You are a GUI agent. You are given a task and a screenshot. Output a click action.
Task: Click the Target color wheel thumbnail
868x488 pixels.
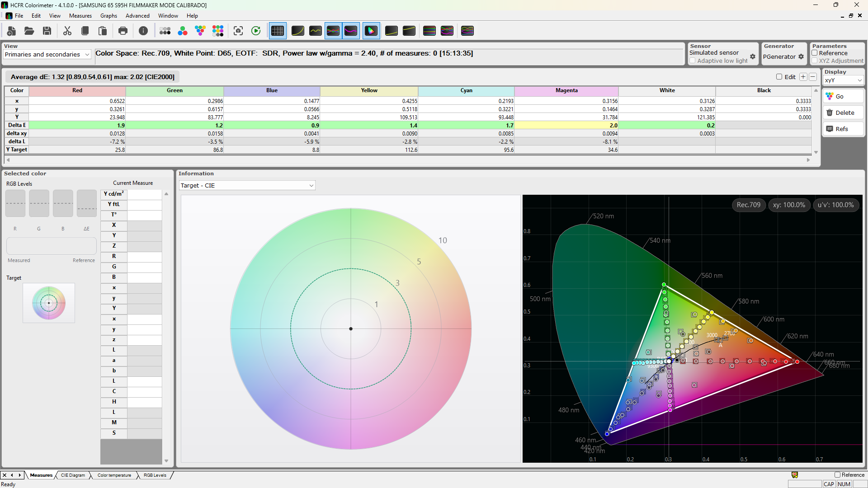coord(49,303)
